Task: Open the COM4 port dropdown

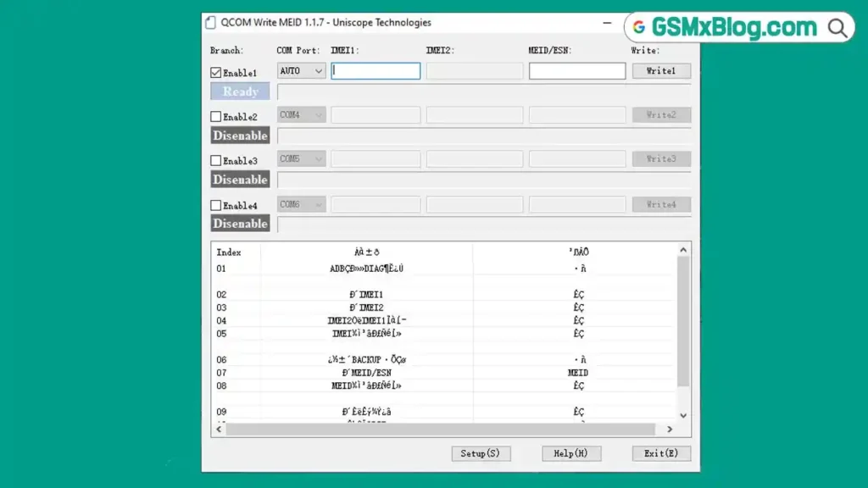Action: (x=301, y=114)
